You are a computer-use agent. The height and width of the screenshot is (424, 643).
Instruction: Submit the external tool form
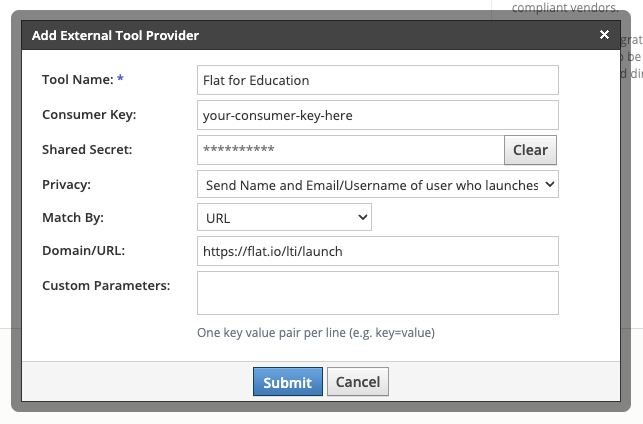(x=287, y=382)
